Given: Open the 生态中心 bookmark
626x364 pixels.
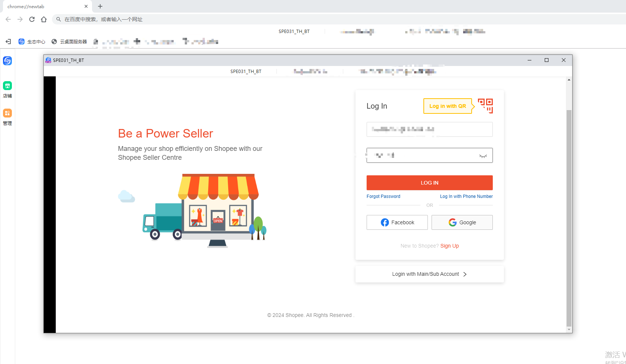Looking at the screenshot, I should (32, 42).
